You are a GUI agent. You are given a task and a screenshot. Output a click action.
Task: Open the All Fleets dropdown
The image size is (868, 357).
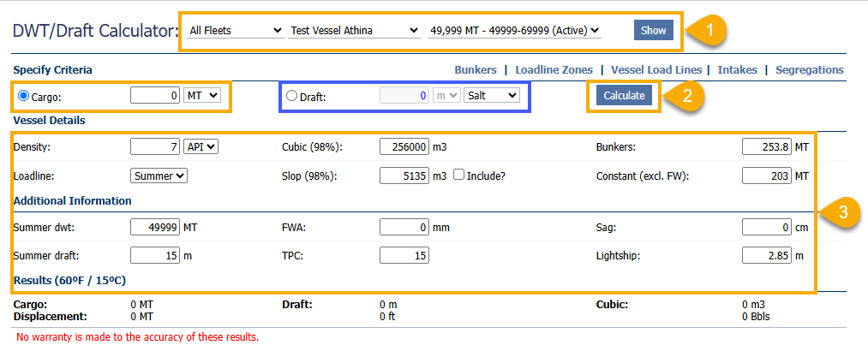point(235,30)
